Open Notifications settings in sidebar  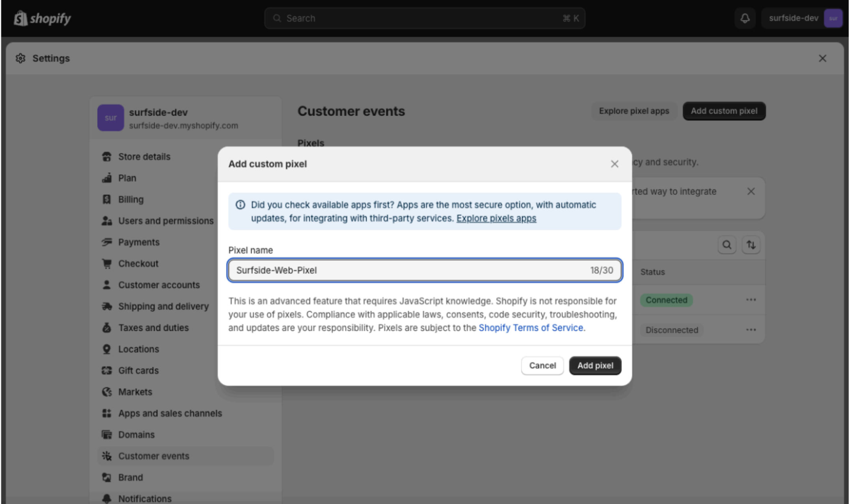tap(145, 498)
